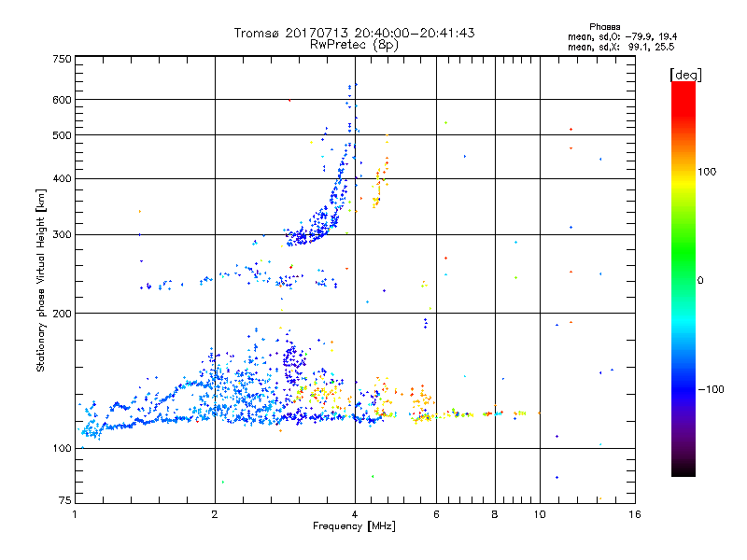Click the y-axis tick label '200'

pos(62,314)
